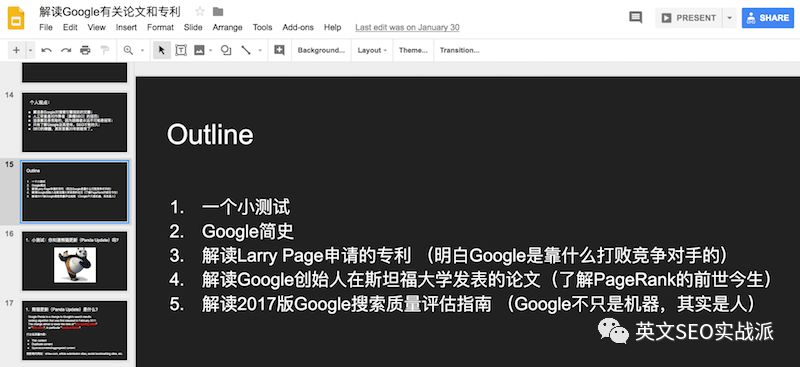800x367 pixels.
Task: Star this presentation
Action: tap(200, 11)
